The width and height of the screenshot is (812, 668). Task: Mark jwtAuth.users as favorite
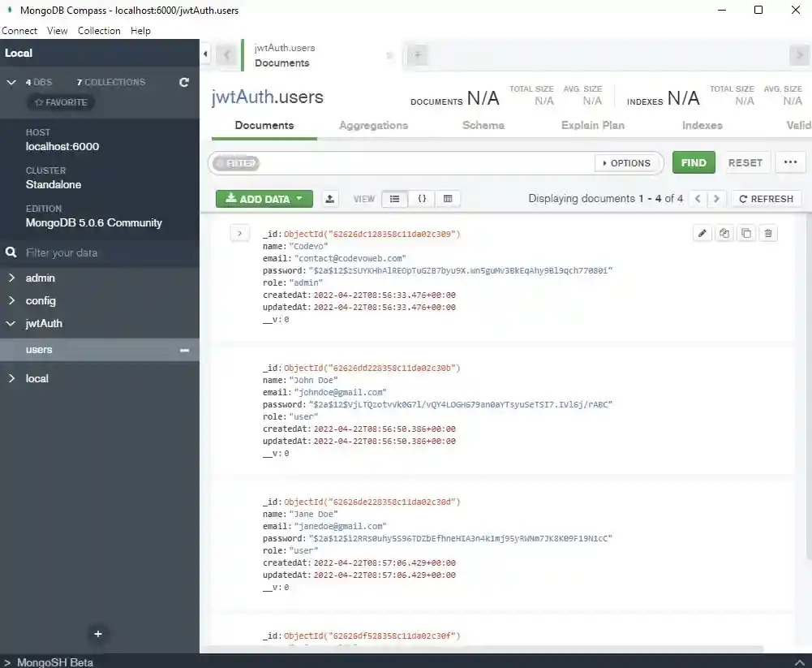61,101
